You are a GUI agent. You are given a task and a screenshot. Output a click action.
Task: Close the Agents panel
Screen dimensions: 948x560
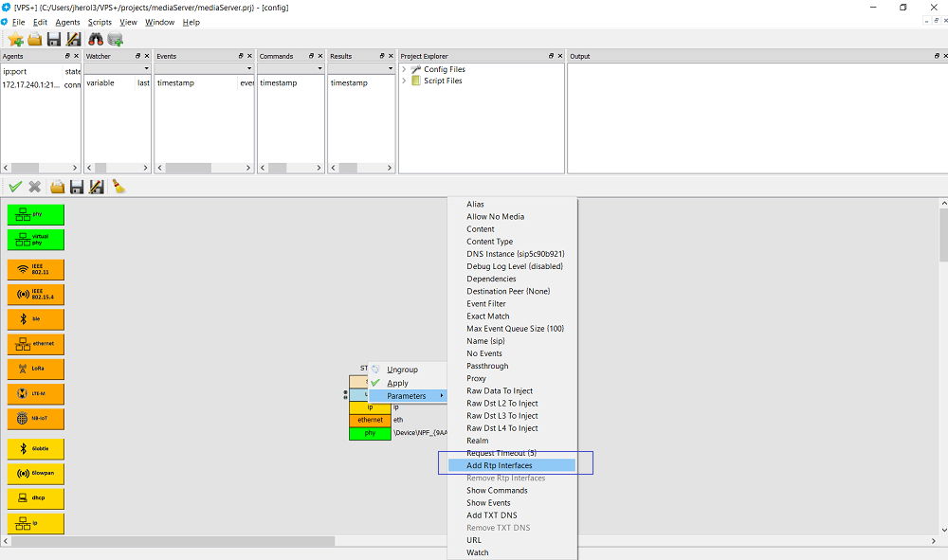[x=77, y=56]
